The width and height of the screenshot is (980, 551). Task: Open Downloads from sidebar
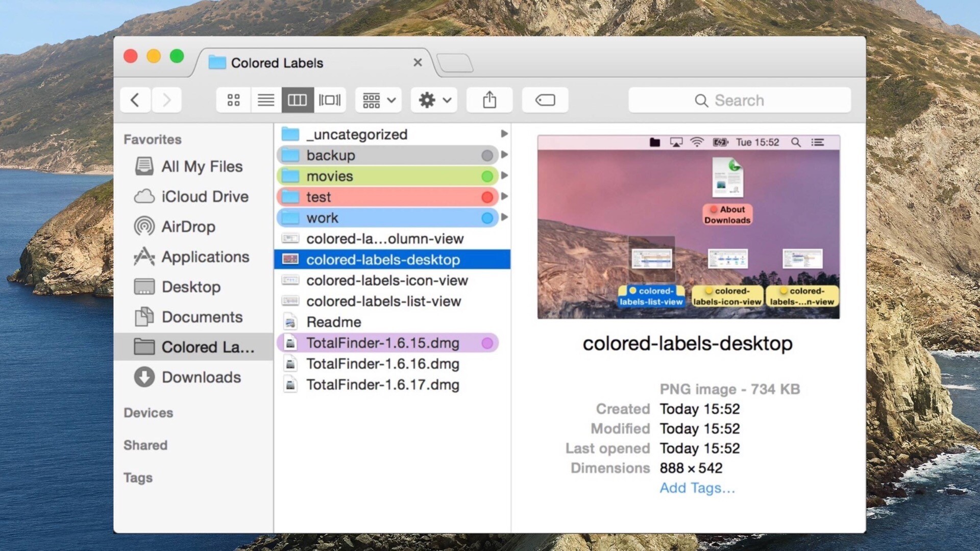[x=193, y=377]
